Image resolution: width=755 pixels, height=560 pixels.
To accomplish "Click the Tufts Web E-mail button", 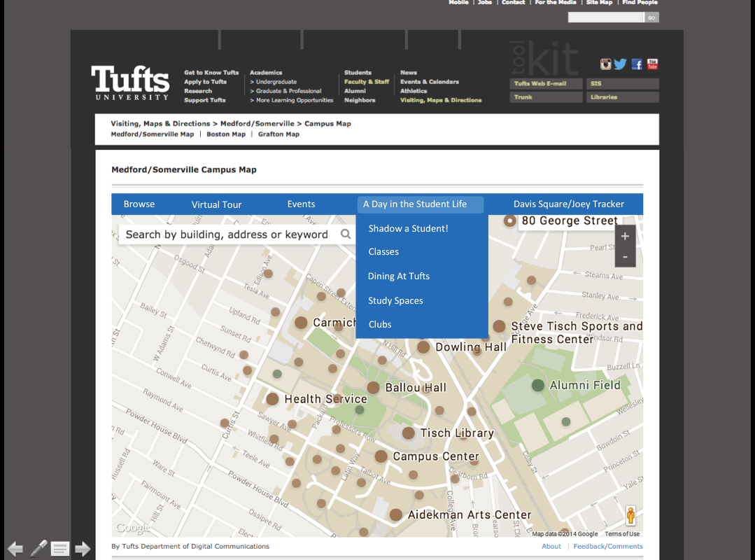I will pyautogui.click(x=546, y=84).
